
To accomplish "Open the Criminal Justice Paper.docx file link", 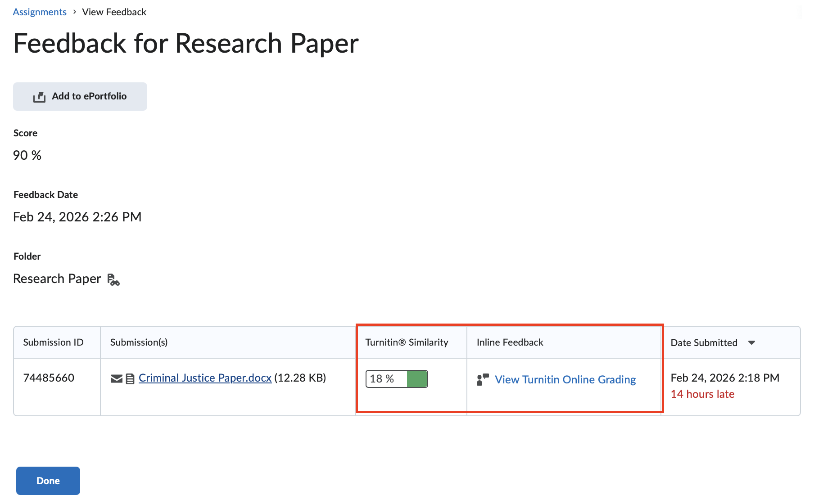I will (x=205, y=378).
